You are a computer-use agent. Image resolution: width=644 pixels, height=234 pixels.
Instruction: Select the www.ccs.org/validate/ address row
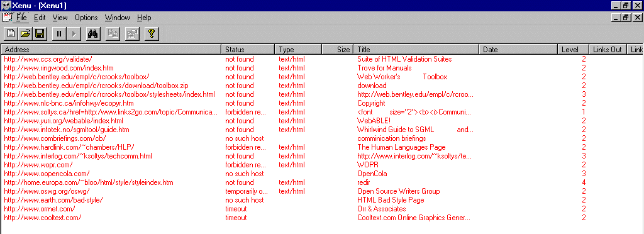tap(48, 59)
